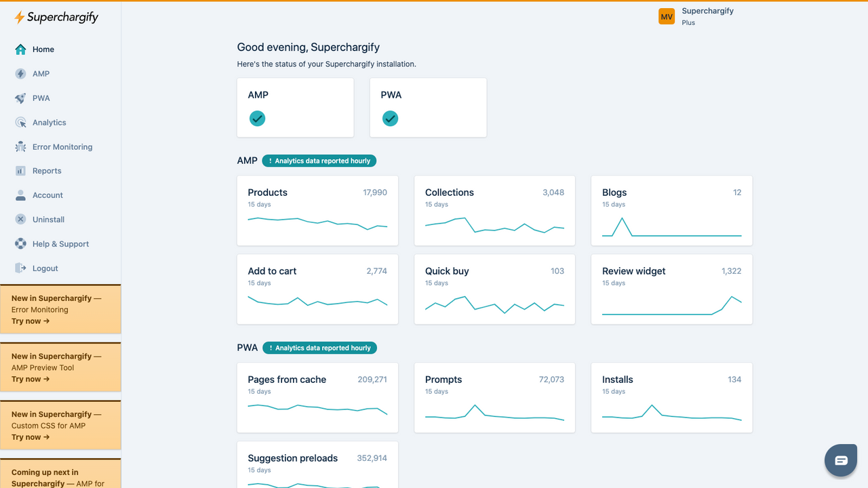Open Help & Support via its lifebuoy icon
The image size is (868, 488).
tap(21, 243)
